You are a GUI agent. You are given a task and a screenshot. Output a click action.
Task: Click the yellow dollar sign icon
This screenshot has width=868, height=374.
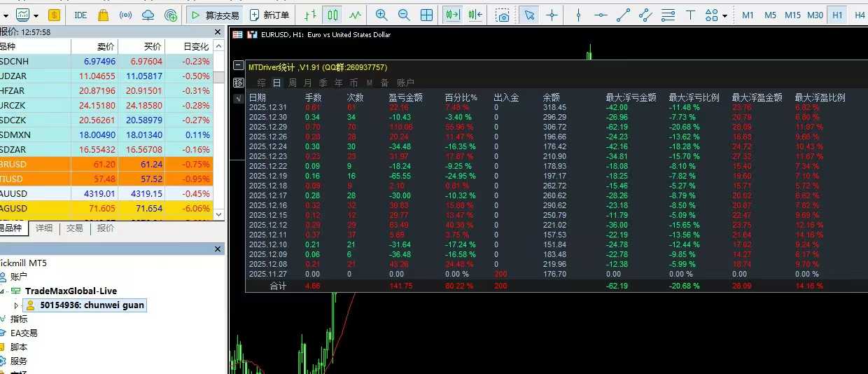tap(55, 15)
